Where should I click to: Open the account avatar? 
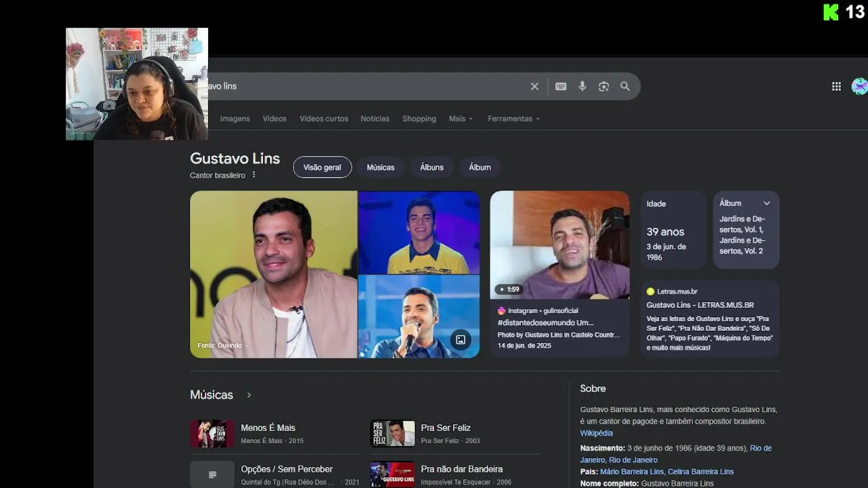[860, 87]
